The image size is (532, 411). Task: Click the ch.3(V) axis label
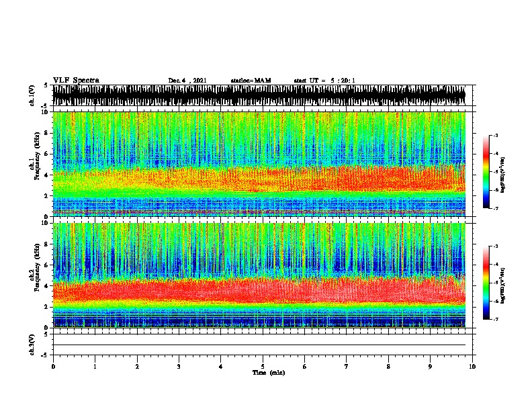pos(32,345)
